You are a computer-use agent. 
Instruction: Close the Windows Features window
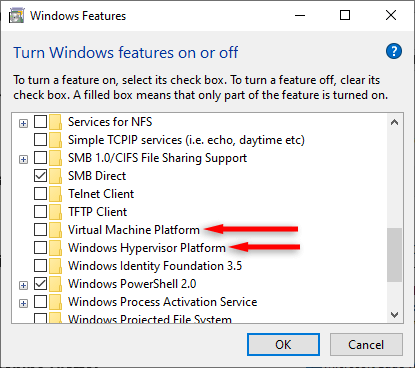coord(391,15)
